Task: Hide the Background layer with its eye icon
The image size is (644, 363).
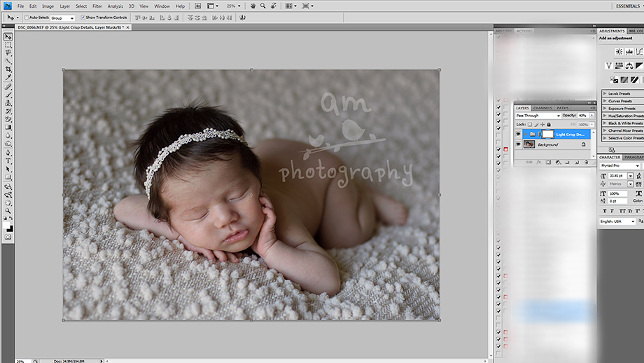Action: coord(518,144)
